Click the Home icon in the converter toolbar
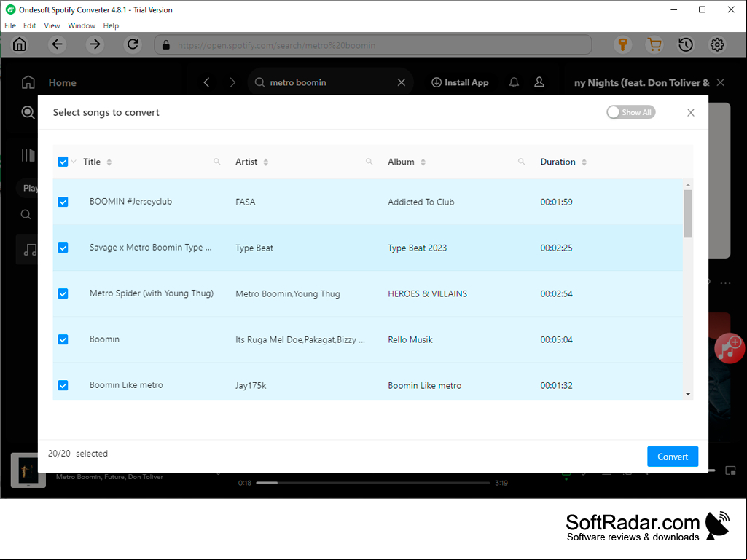This screenshot has width=747, height=560. (x=20, y=44)
